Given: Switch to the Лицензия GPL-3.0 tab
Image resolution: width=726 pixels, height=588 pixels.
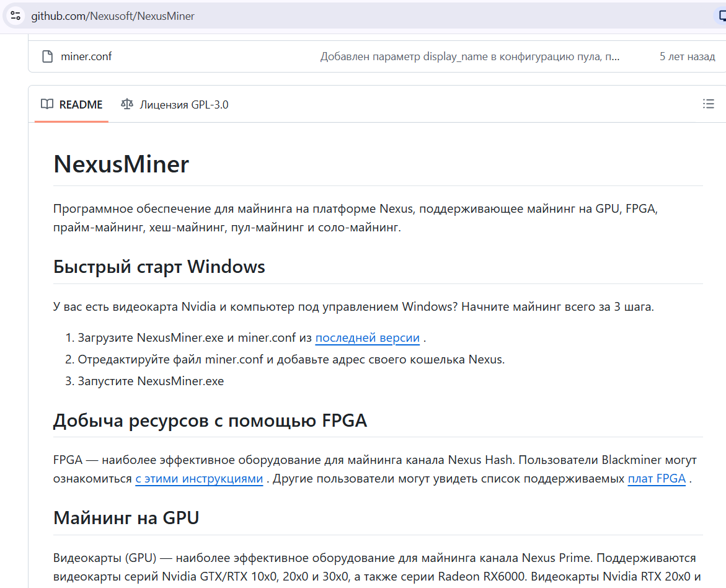Looking at the screenshot, I should click(x=175, y=105).
